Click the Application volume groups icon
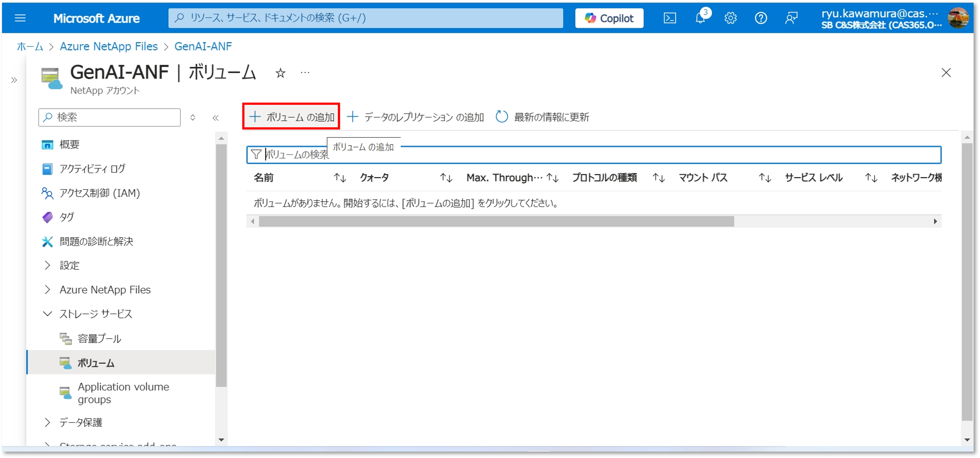 65,393
